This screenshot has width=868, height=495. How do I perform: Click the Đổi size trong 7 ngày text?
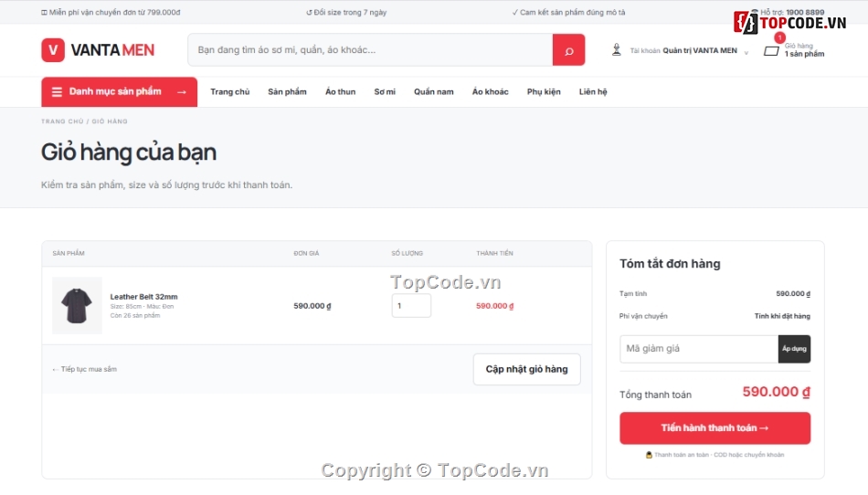[x=346, y=12]
